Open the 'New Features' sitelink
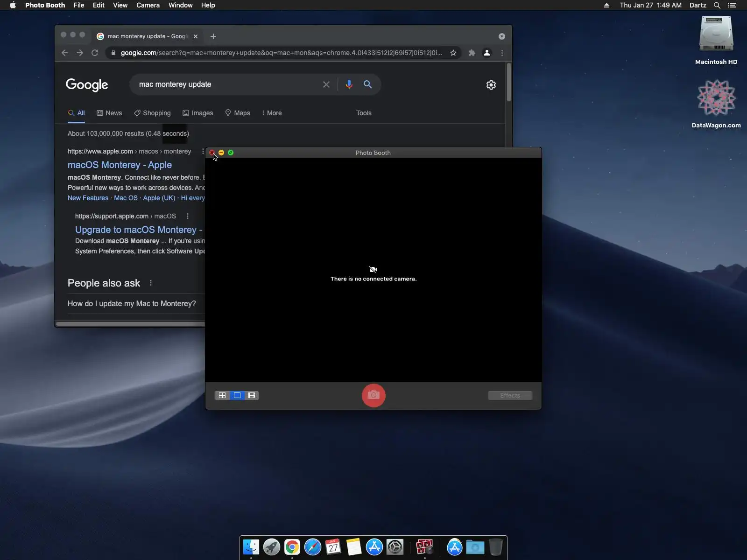Screen dimensions: 747x560 tap(88, 198)
